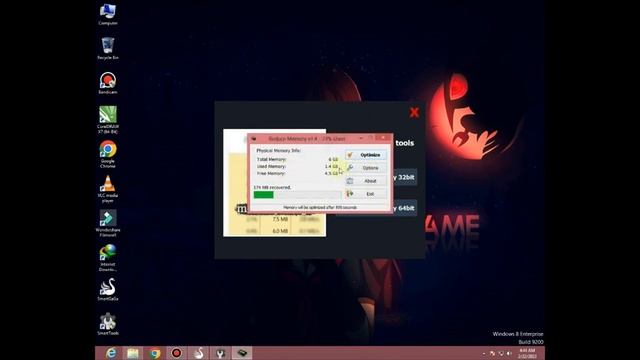640x360 pixels.
Task: Switch to Reduce Memory chip taskbar icon
Action: pos(242,353)
